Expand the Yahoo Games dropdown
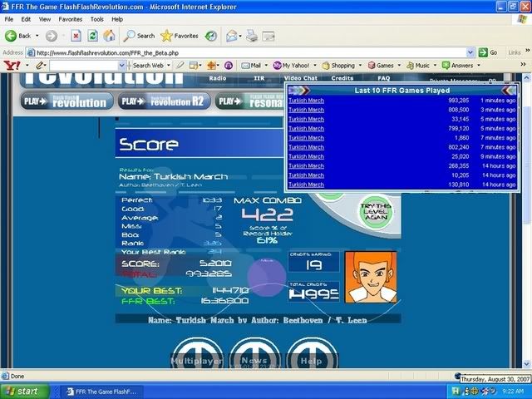Screen dimensions: 532x399 398,65
